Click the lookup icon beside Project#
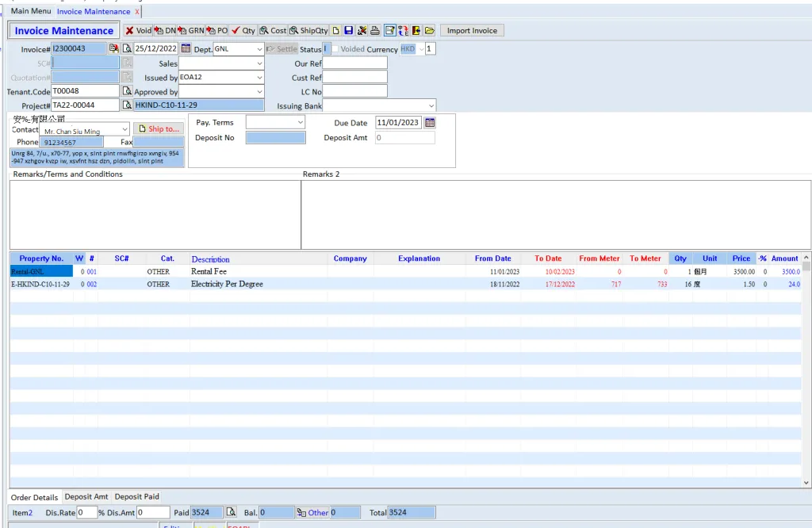Image resolution: width=812 pixels, height=528 pixels. pos(126,105)
